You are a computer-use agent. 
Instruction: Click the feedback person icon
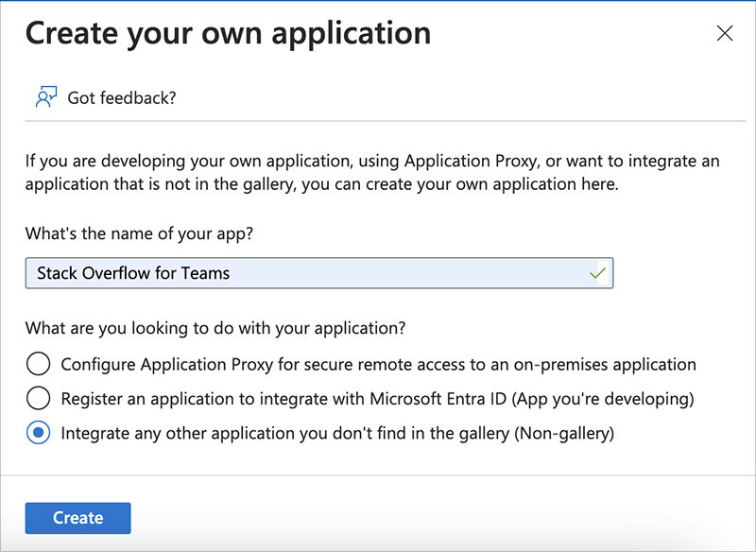pyautogui.click(x=45, y=97)
